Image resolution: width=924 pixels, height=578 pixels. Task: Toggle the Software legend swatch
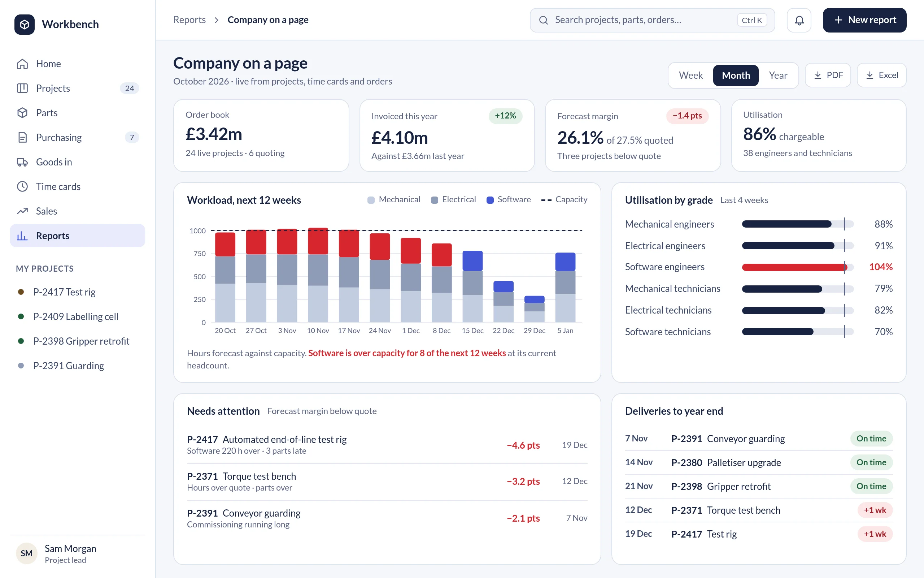point(490,200)
